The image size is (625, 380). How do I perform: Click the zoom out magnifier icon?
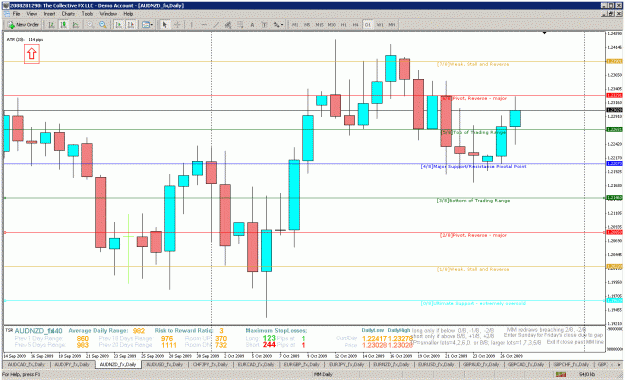point(102,25)
